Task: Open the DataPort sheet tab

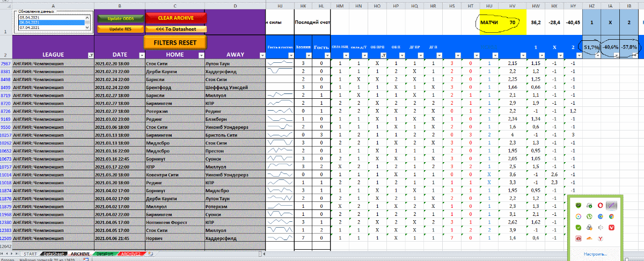Action: pos(105,253)
